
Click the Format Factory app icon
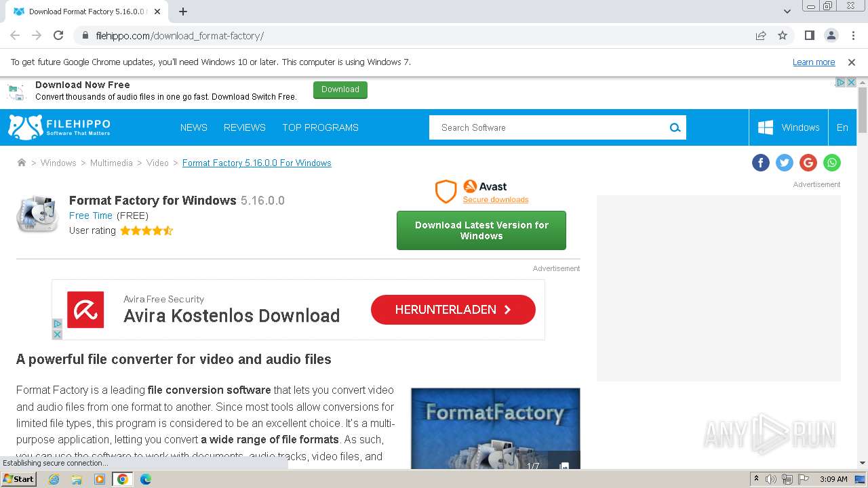coord(38,214)
